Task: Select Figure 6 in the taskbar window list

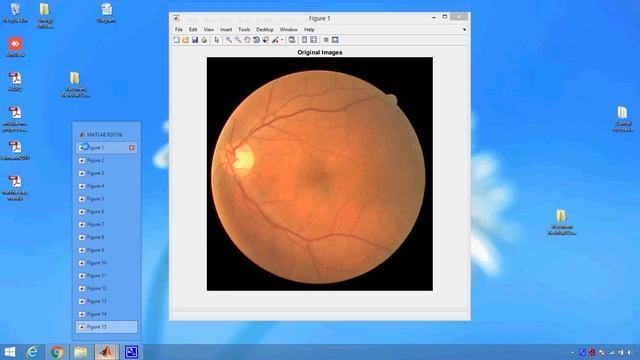Action: (107, 211)
